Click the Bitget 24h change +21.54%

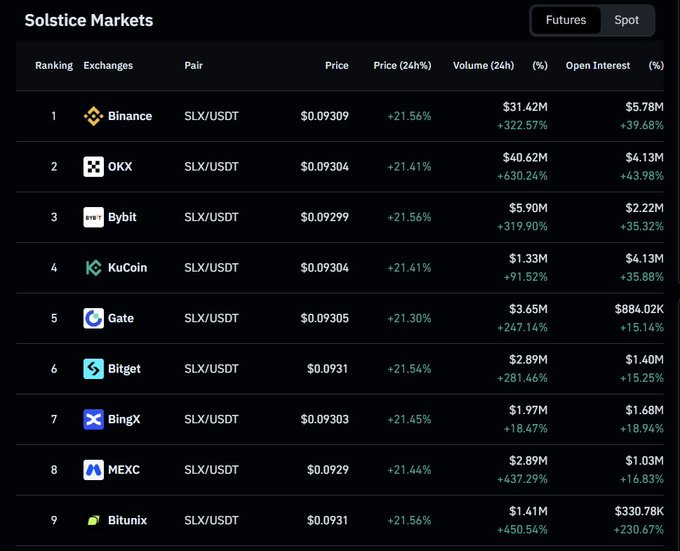pyautogui.click(x=409, y=369)
